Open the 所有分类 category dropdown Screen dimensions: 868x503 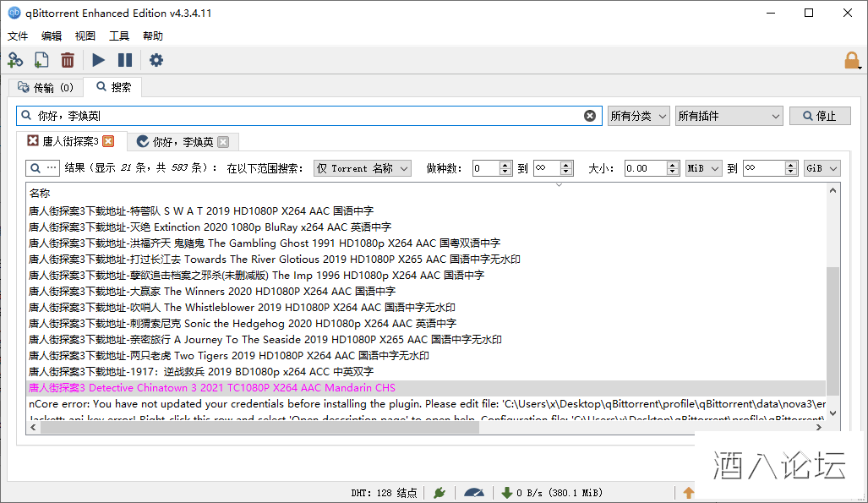638,116
